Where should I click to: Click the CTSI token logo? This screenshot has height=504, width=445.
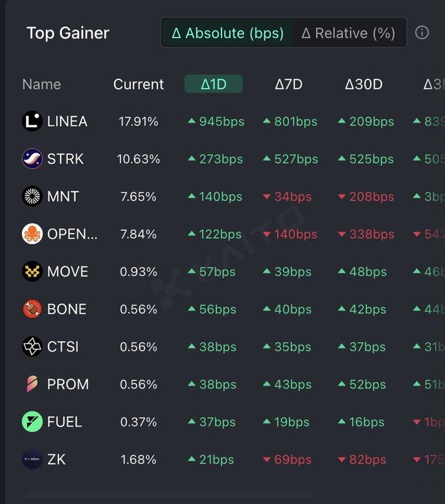[32, 346]
